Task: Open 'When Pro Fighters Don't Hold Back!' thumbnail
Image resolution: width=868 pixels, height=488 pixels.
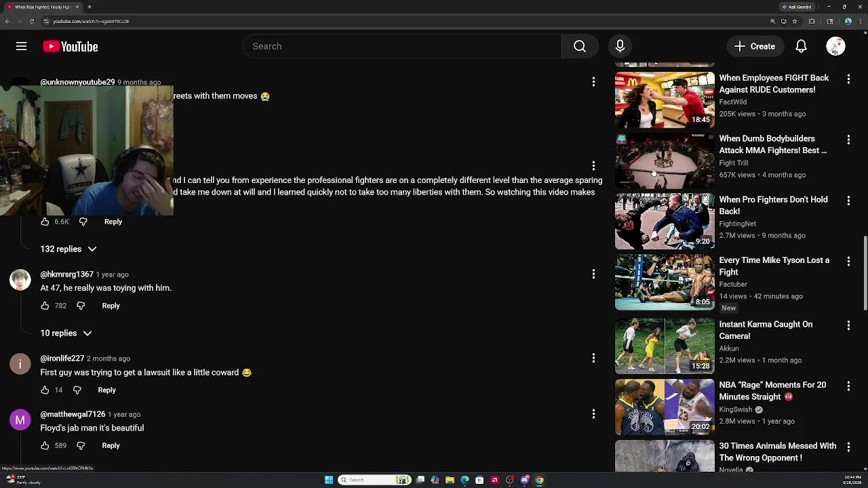Action: [x=665, y=222]
